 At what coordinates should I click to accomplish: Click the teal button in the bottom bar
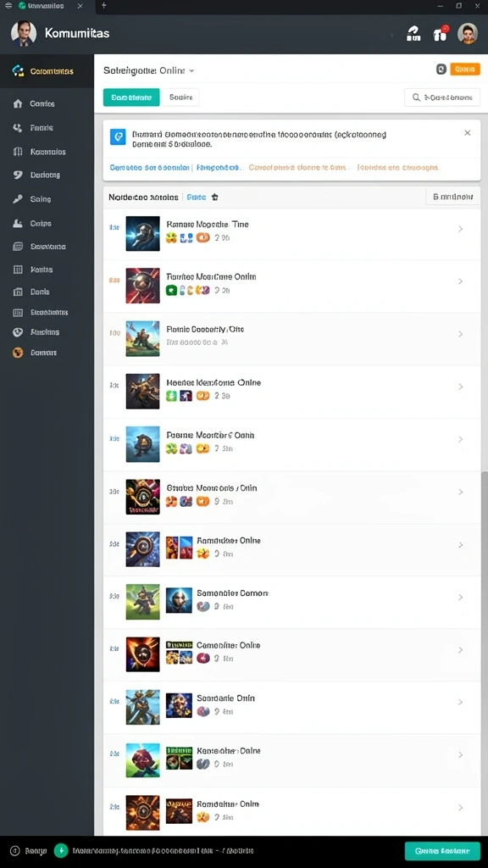(x=442, y=851)
